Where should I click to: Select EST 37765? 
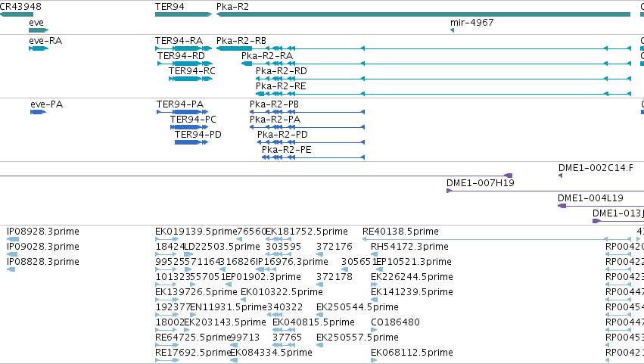pos(287,338)
